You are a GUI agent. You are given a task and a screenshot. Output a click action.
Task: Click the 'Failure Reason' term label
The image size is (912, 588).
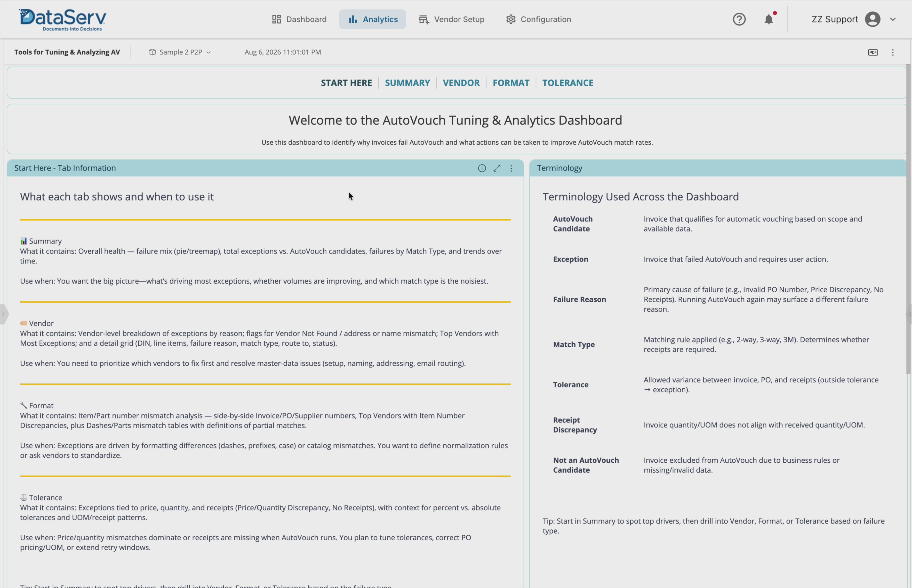click(579, 299)
